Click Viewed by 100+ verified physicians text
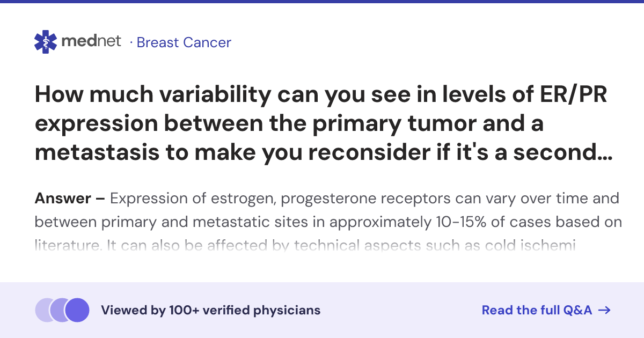644x338 pixels. (211, 310)
